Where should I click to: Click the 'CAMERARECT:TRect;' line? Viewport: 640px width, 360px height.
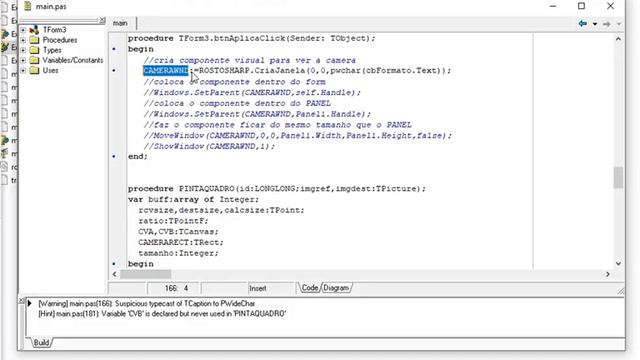[x=181, y=242]
